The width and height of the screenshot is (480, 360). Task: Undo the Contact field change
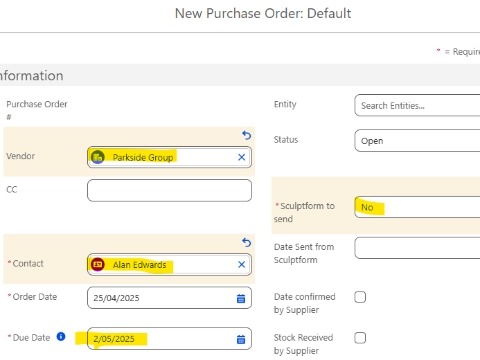tap(247, 242)
